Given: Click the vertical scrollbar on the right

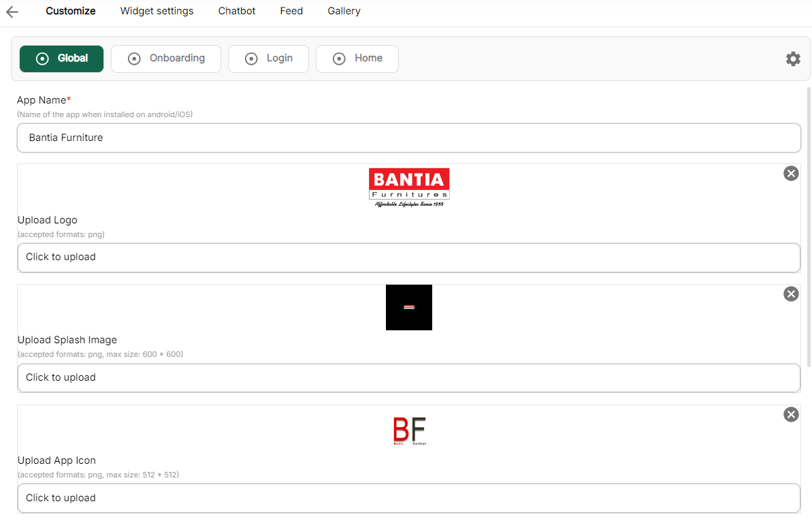Looking at the screenshot, I should tap(809, 225).
